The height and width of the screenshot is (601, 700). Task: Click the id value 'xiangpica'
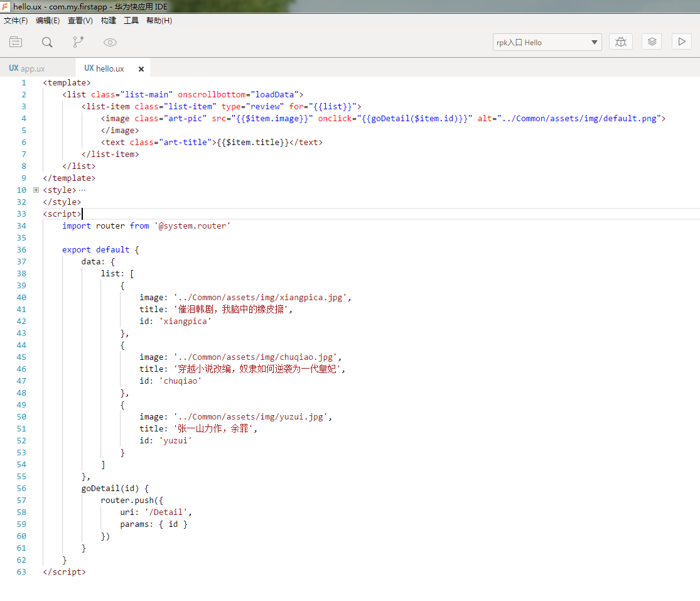tap(185, 321)
